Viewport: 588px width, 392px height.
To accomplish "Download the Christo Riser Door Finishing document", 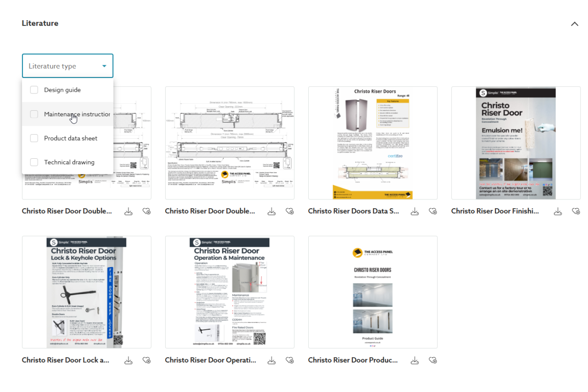I will [558, 211].
